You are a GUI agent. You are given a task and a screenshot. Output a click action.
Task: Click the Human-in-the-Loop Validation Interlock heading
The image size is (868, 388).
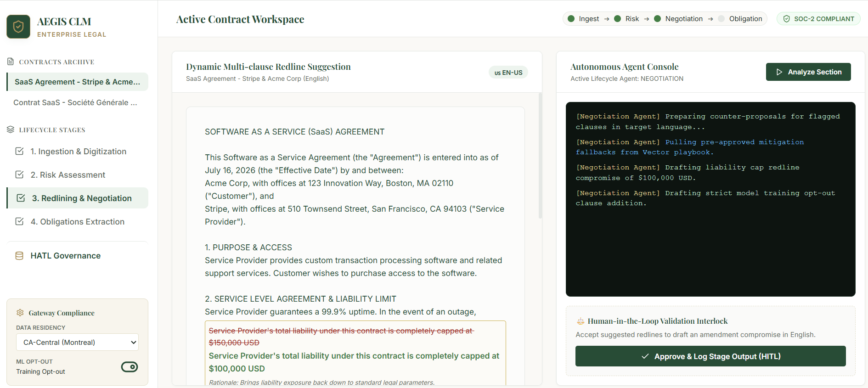pos(658,321)
